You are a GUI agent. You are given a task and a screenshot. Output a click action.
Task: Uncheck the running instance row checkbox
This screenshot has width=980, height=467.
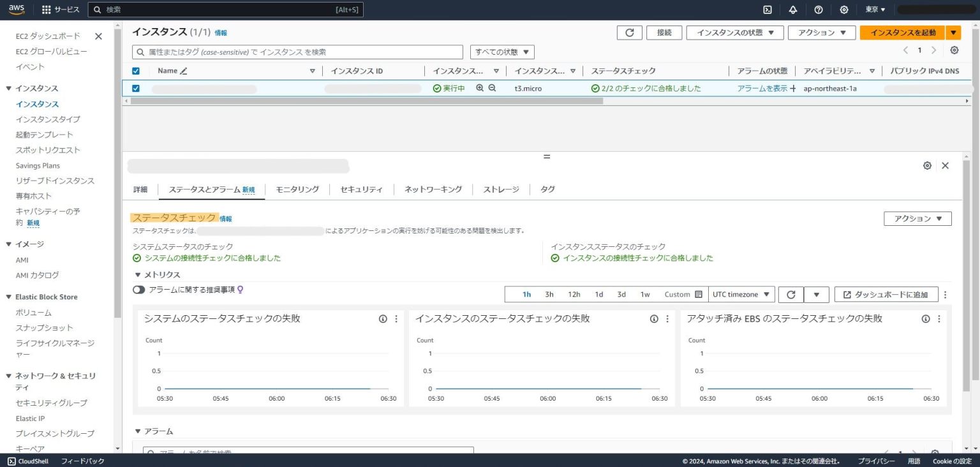tap(135, 88)
